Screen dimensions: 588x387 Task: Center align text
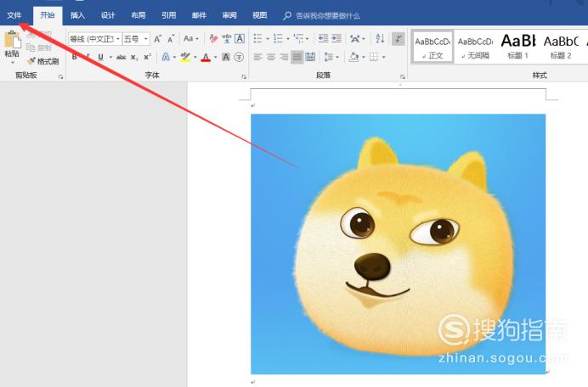pos(271,57)
